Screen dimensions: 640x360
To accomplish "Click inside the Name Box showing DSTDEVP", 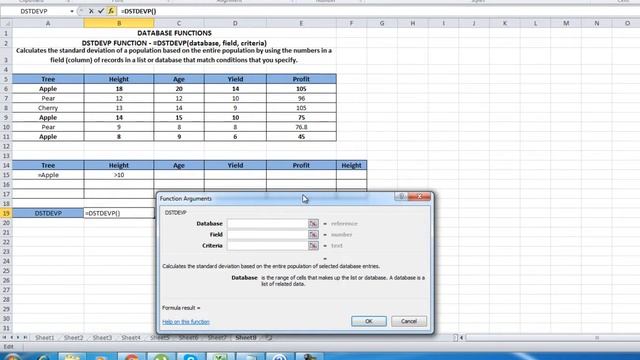I will tap(34, 11).
